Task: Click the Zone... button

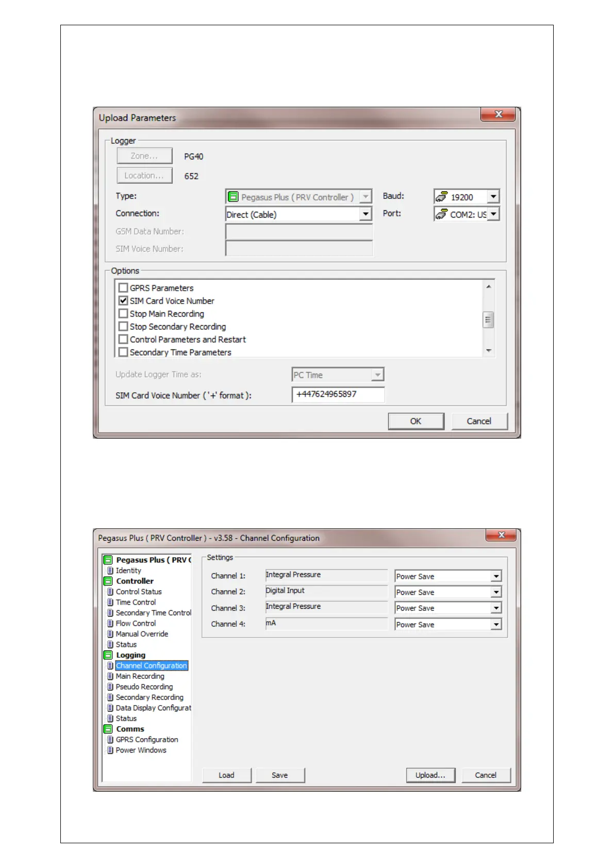Action: pyautogui.click(x=144, y=156)
